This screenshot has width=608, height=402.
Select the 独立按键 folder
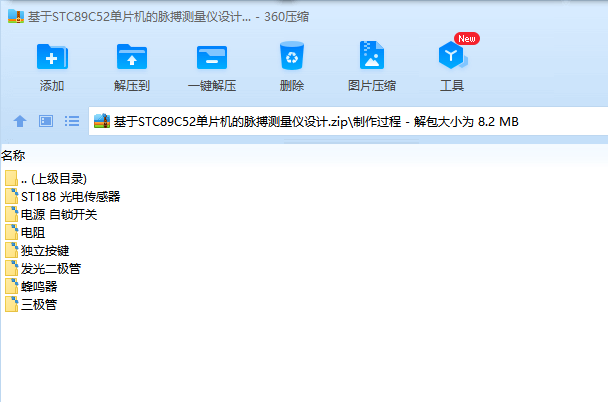point(45,250)
